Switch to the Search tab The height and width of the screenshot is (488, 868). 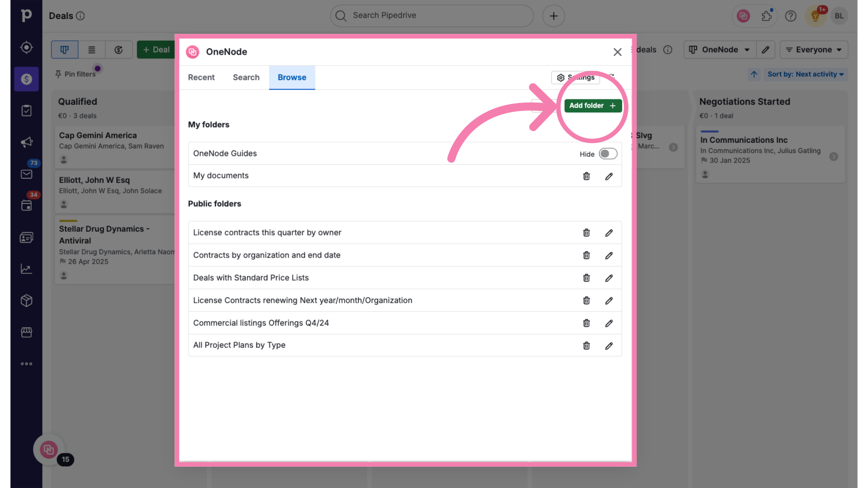coord(246,77)
